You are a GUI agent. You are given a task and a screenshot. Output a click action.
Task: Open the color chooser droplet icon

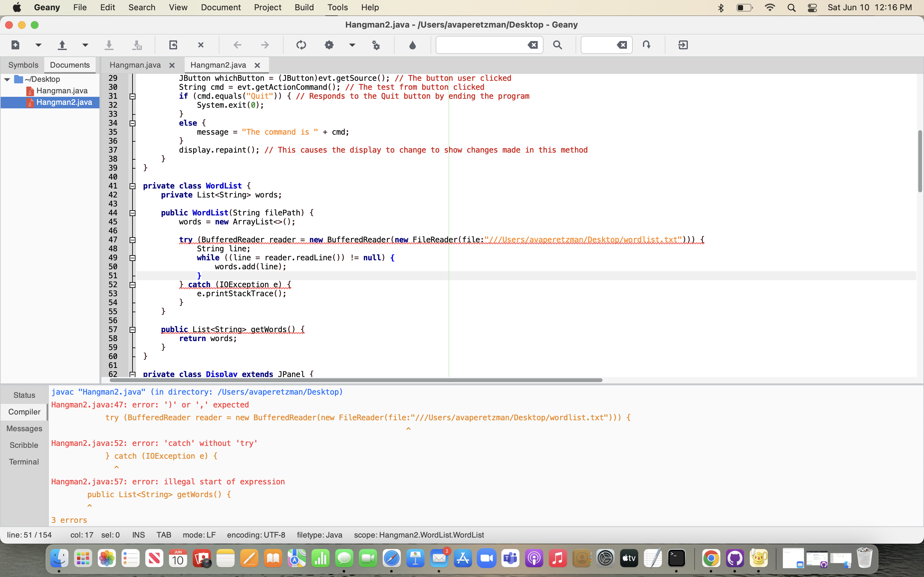pos(412,45)
